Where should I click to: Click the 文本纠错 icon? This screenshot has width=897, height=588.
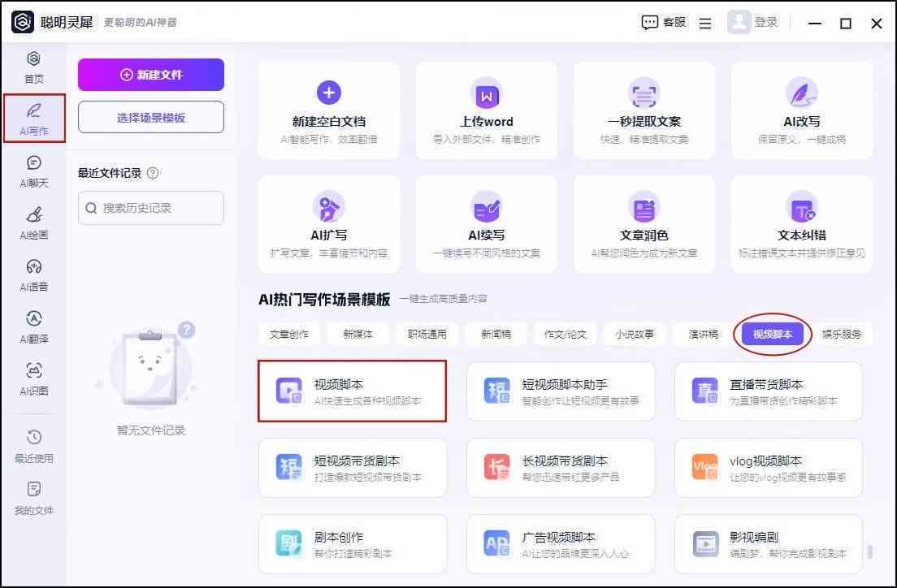(801, 208)
